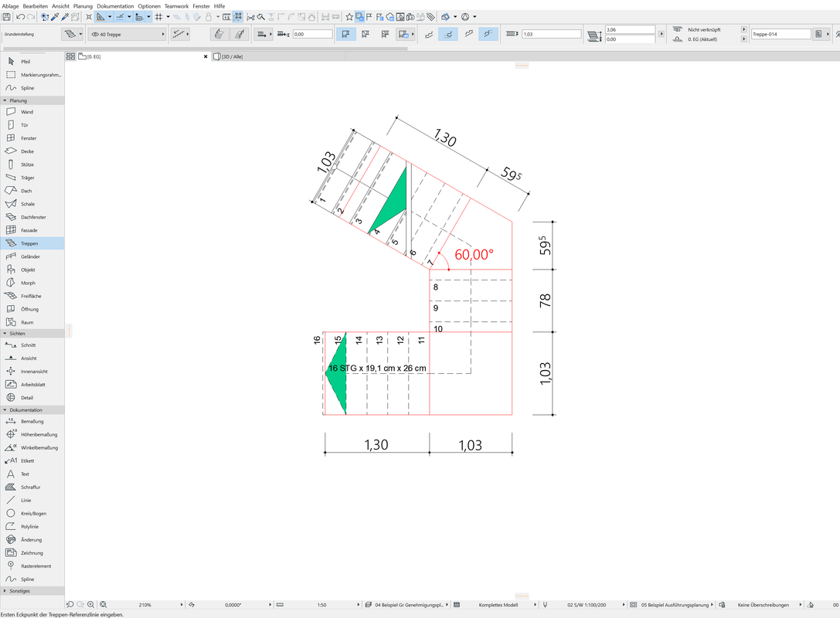Click the eyedropper pick-up parameters icon
The width and height of the screenshot is (840, 618).
click(55, 17)
